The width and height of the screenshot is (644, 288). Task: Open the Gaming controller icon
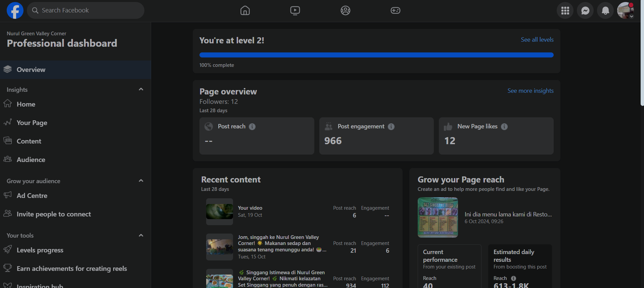396,10
